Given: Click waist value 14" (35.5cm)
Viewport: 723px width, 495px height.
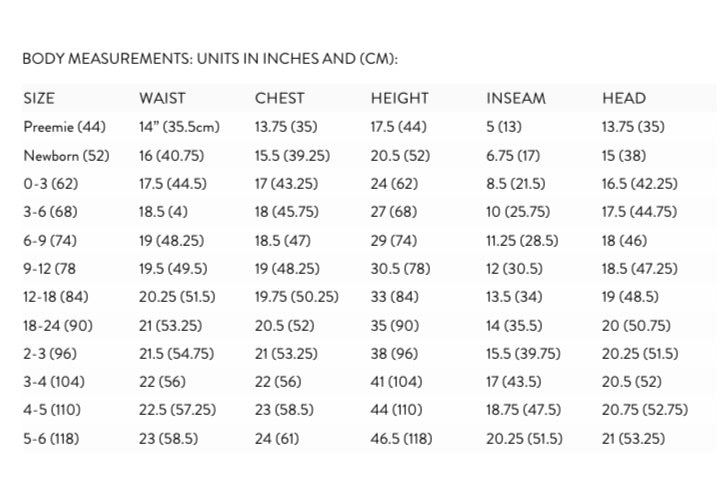Looking at the screenshot, I should coord(179,127).
